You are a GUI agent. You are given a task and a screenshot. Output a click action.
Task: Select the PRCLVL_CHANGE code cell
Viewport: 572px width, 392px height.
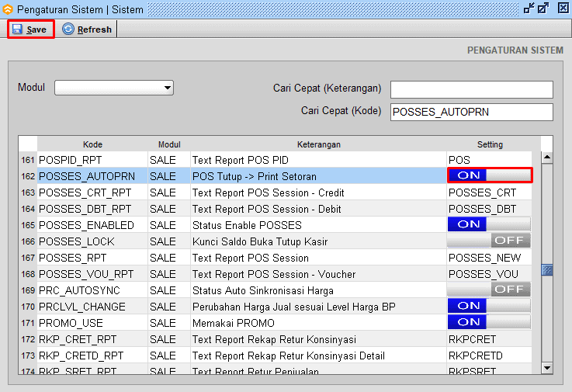pyautogui.click(x=92, y=307)
